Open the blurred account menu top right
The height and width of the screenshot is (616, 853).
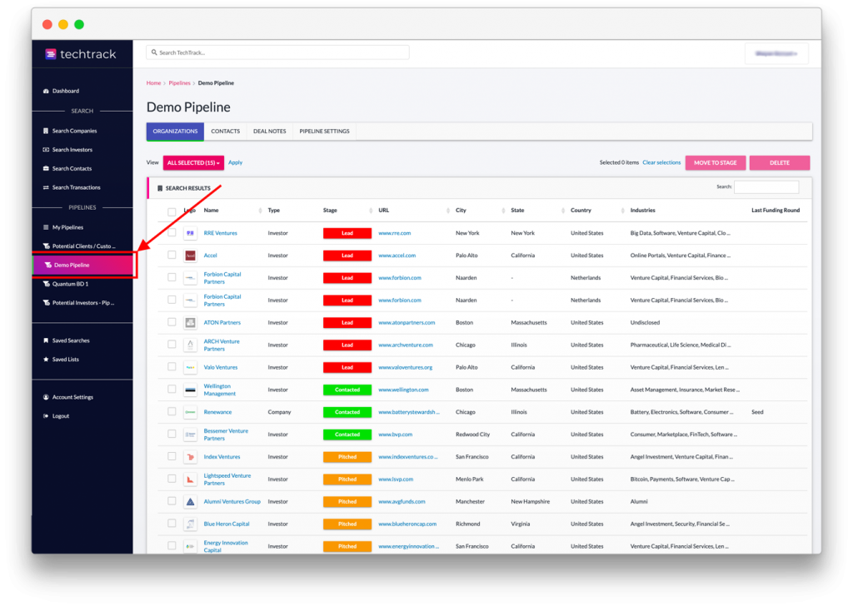(x=776, y=53)
